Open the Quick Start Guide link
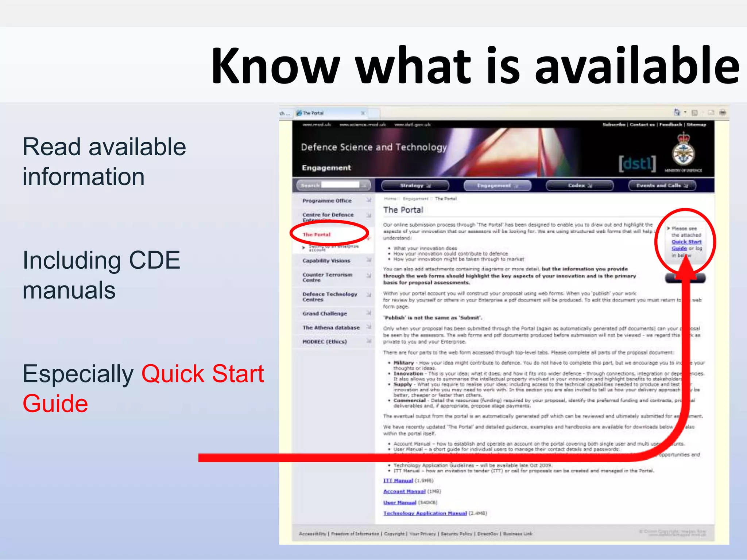 coord(686,245)
